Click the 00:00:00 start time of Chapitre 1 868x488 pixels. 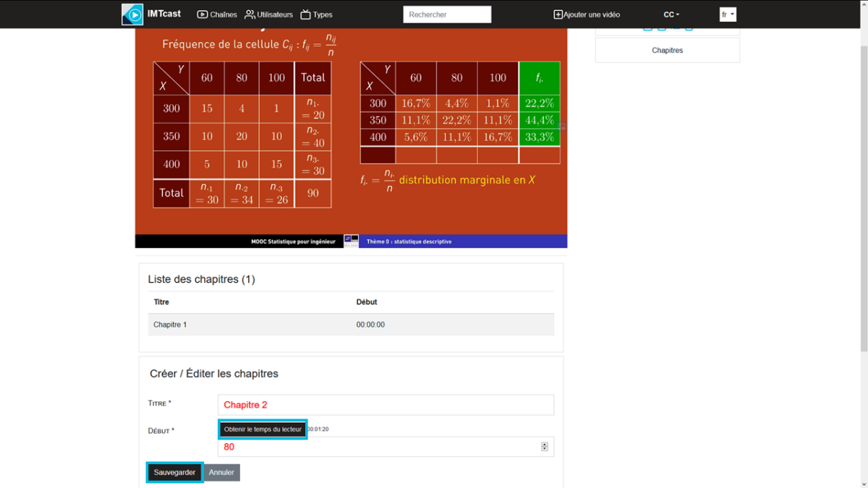(x=370, y=325)
